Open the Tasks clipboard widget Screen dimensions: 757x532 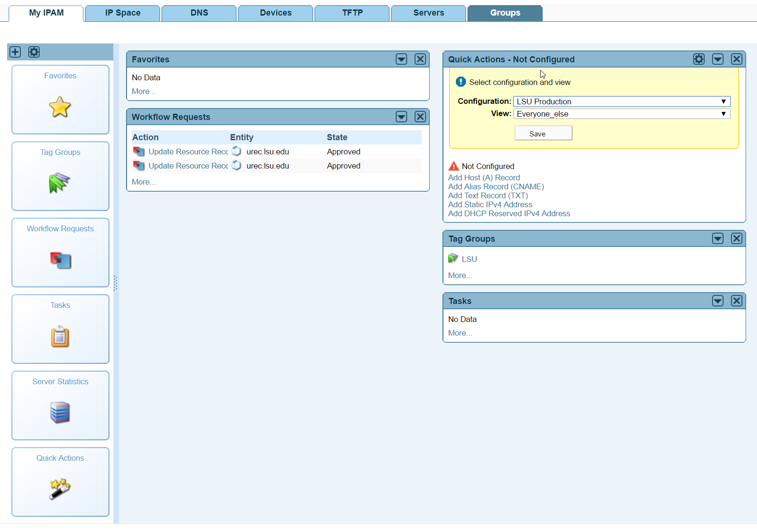60,329
